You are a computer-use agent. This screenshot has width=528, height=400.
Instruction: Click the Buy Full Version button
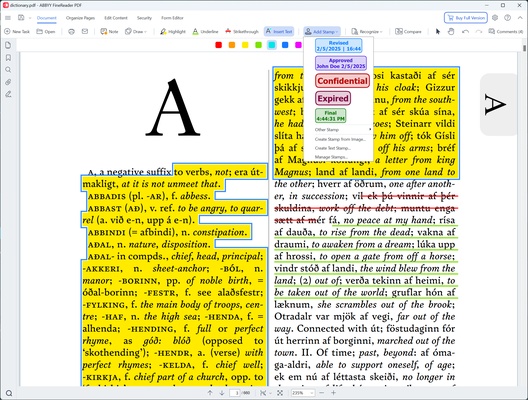coord(466,18)
